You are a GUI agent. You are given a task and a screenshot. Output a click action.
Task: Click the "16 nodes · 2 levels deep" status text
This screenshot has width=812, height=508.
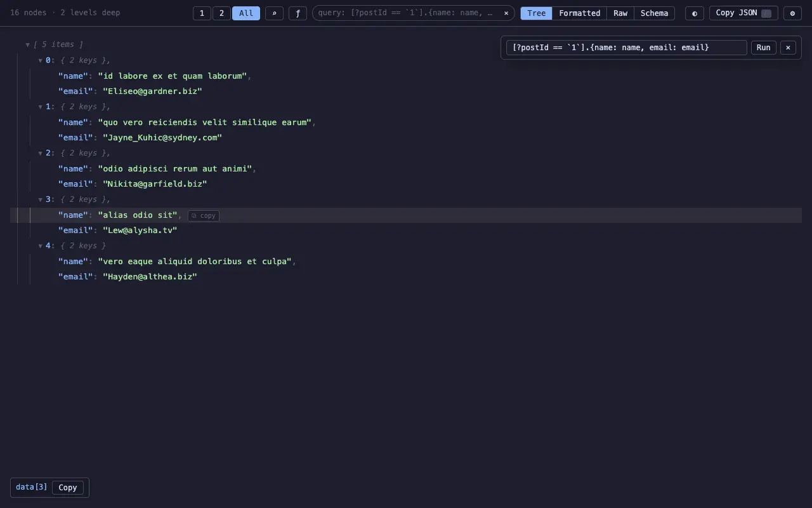[65, 13]
